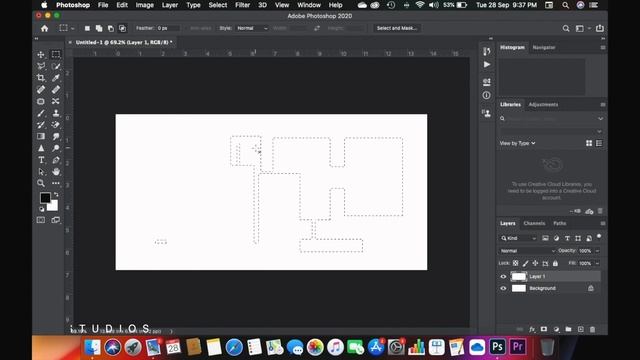Open the Style dropdown set to Normal
640x360 pixels.
[252, 28]
